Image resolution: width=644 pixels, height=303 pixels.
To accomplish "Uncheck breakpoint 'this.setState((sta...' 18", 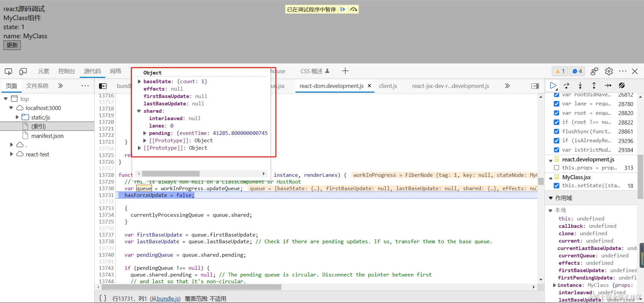I will (x=556, y=186).
